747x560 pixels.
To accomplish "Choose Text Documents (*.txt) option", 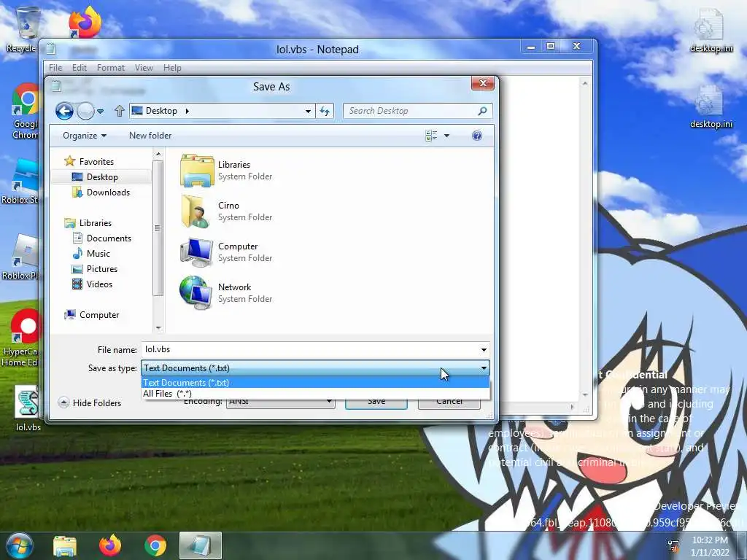I will [315, 383].
